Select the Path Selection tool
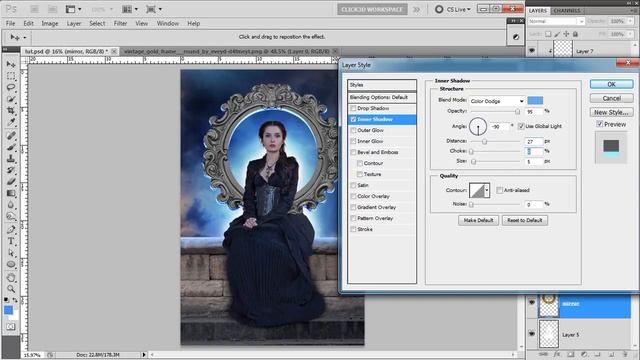This screenshot has width=640, height=360. [x=11, y=253]
